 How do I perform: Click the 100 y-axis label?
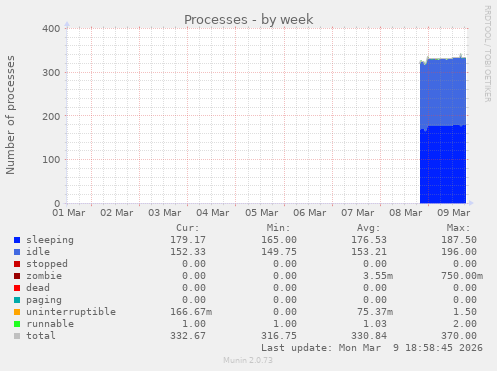(x=51, y=160)
